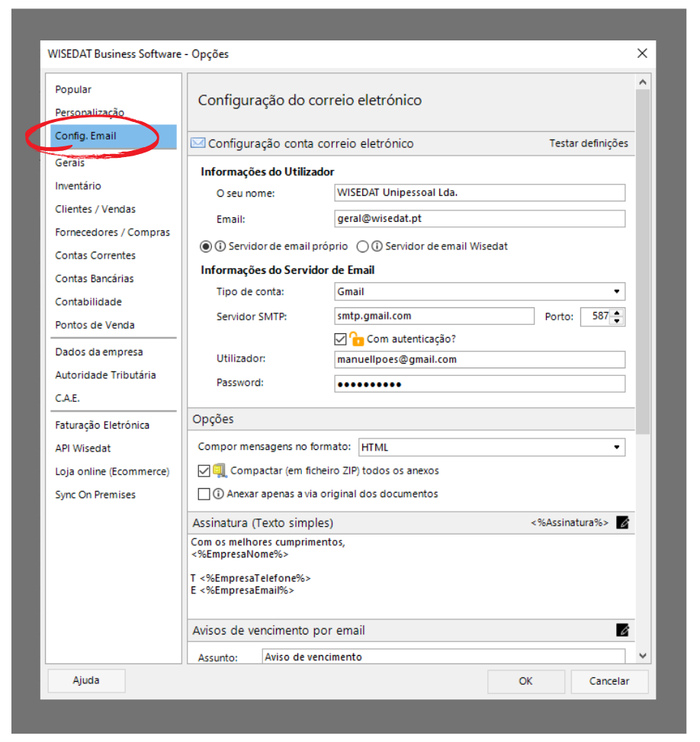The width and height of the screenshot is (700, 742).
Task: Open Clientes / Vendas options
Action: pyautogui.click(x=95, y=209)
